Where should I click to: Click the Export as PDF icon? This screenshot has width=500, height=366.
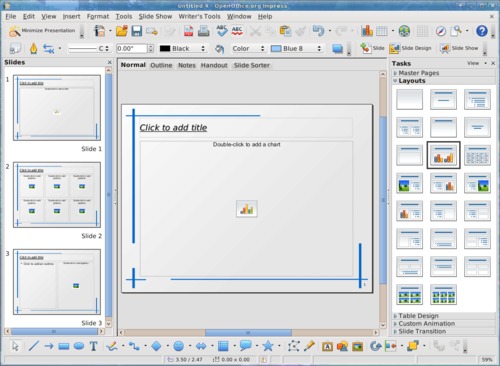click(189, 31)
